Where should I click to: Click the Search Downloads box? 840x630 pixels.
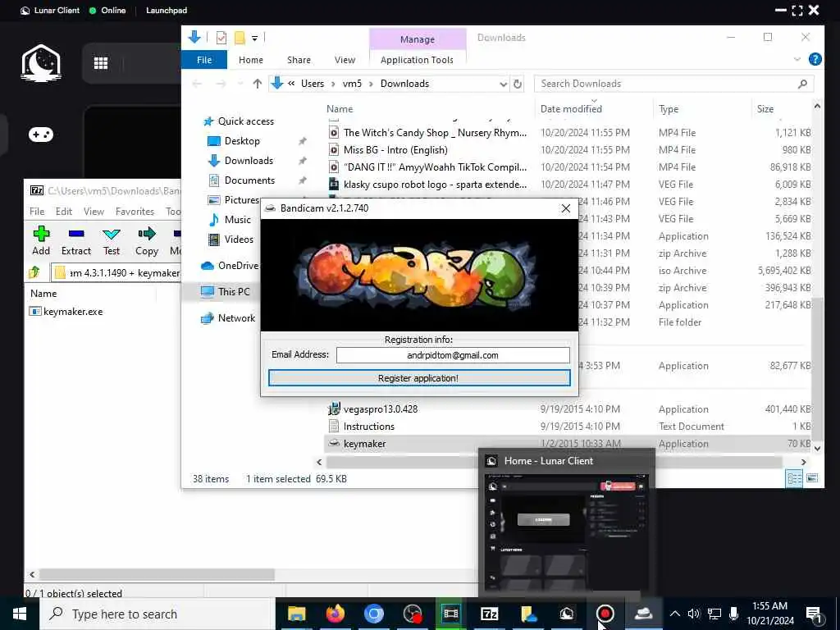[674, 84]
